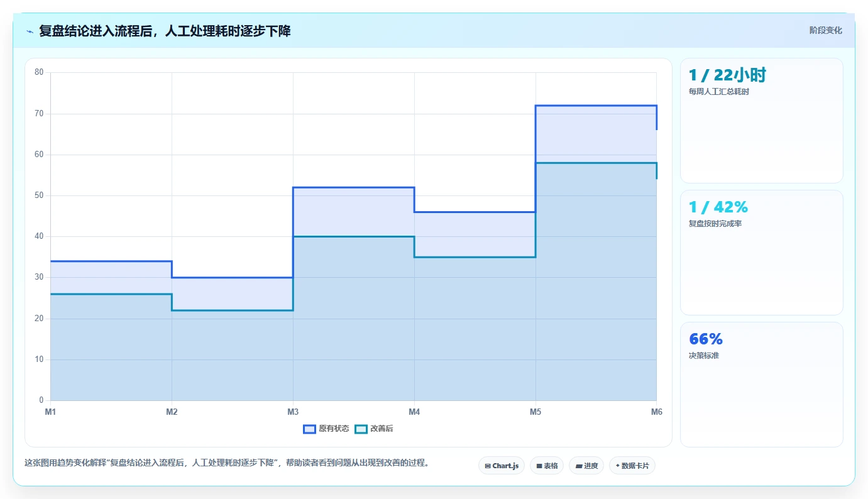Viewport: 868px width, 499px height.
Task: Click the M1 x-axis label
Action: [50, 412]
